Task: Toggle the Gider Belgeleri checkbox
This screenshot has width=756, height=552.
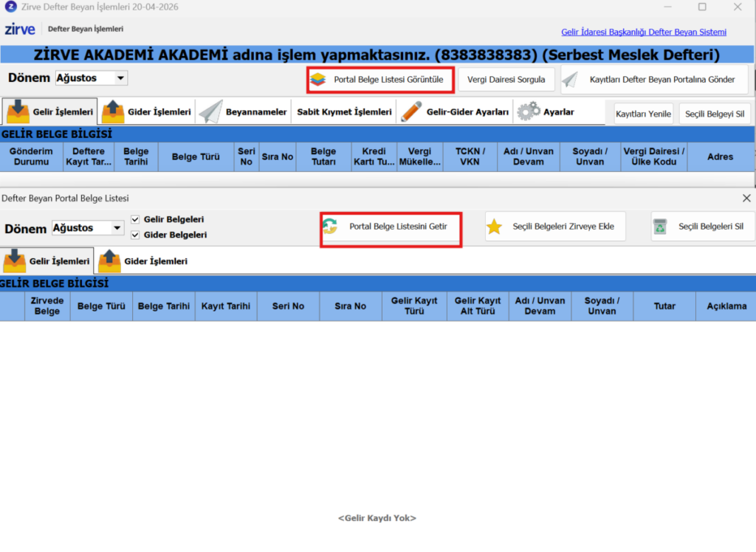Action: (x=135, y=235)
